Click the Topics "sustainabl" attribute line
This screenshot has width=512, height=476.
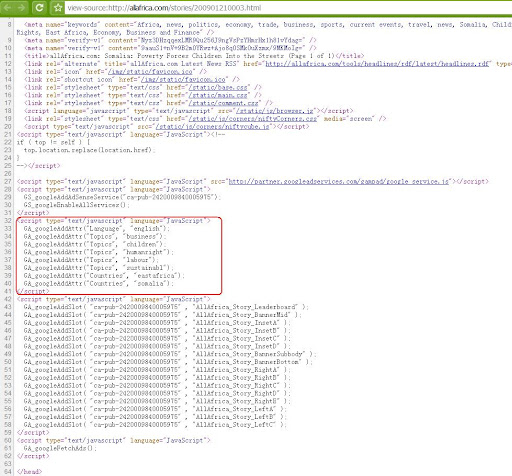[99, 268]
